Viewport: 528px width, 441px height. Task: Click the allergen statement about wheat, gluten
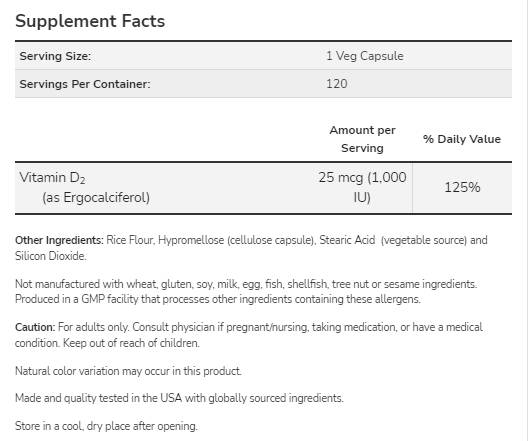(246, 284)
